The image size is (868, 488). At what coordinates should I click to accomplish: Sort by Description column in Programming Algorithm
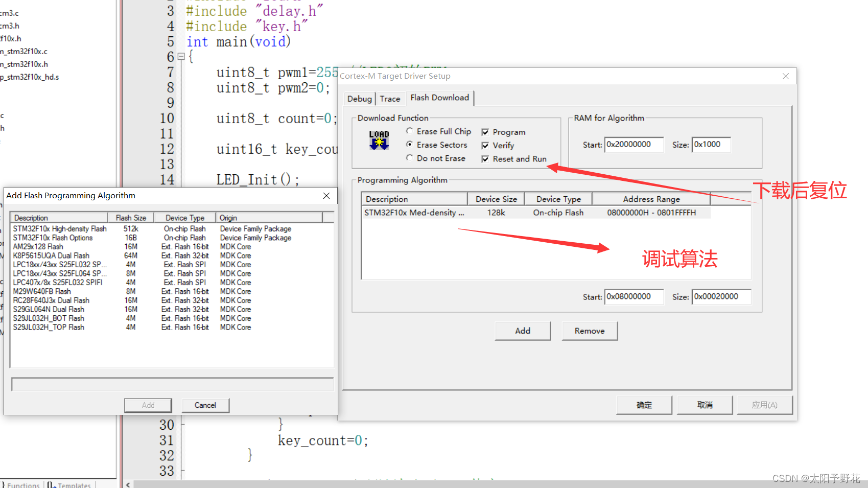414,199
